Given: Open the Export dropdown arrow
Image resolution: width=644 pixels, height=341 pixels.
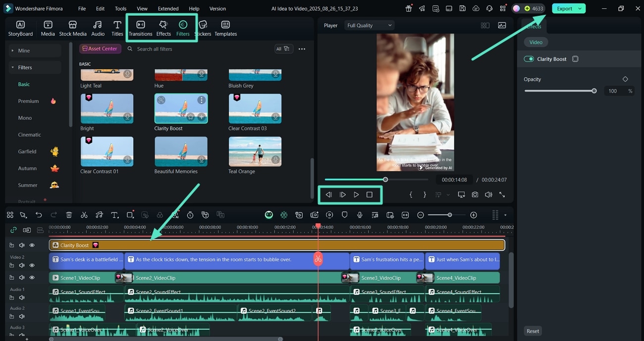Looking at the screenshot, I should [580, 8].
